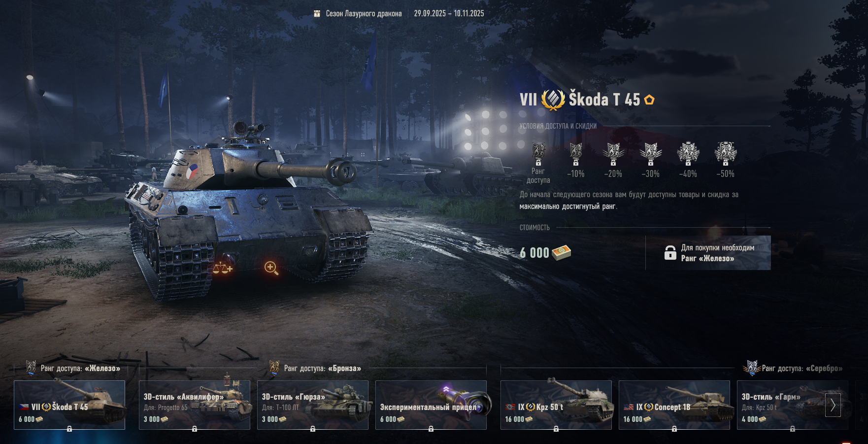Click the «Ранг доступа» rank badge icon
This screenshot has height=444, width=868.
click(538, 153)
